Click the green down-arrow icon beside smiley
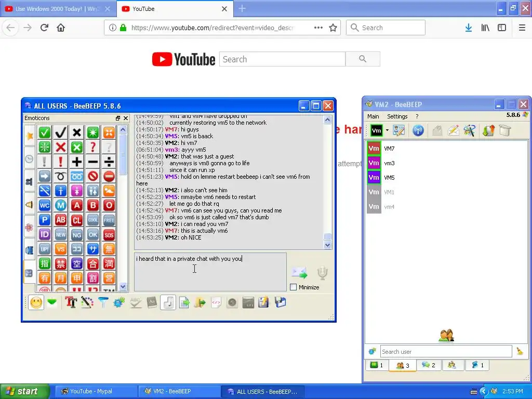This screenshot has width=532, height=399. pyautogui.click(x=52, y=302)
